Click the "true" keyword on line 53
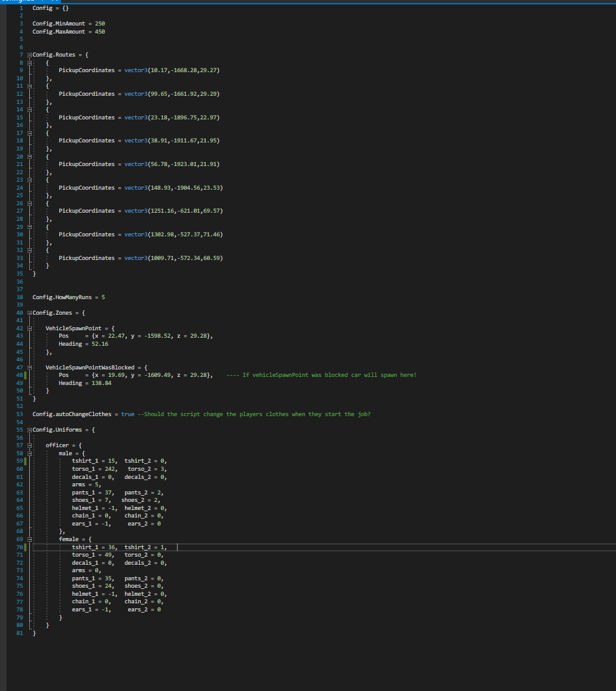The width and height of the screenshot is (616, 691). coord(127,414)
